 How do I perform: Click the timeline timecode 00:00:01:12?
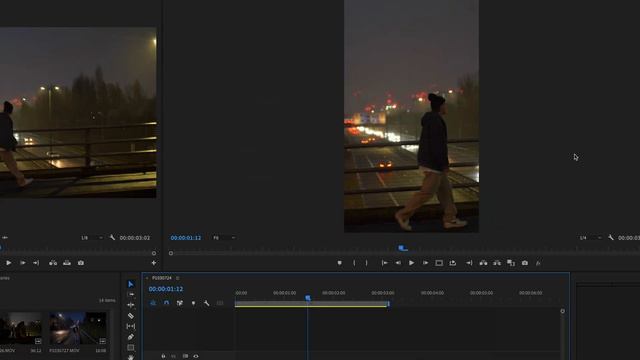166,289
